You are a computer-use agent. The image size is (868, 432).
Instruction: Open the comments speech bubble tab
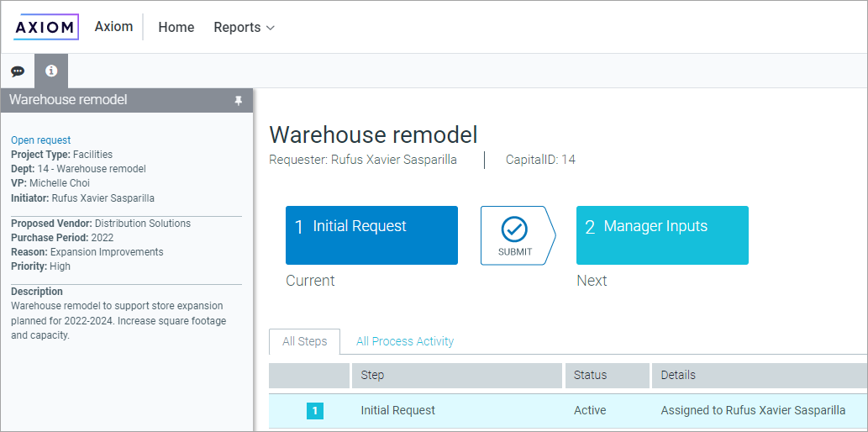18,71
